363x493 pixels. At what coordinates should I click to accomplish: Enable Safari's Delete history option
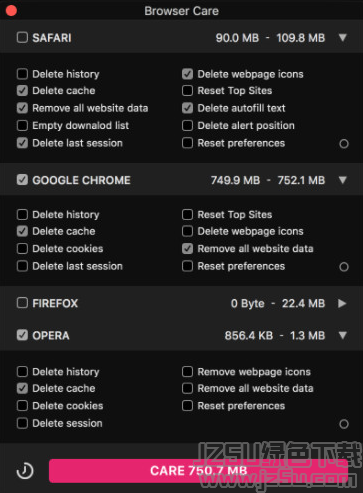pyautogui.click(x=22, y=74)
